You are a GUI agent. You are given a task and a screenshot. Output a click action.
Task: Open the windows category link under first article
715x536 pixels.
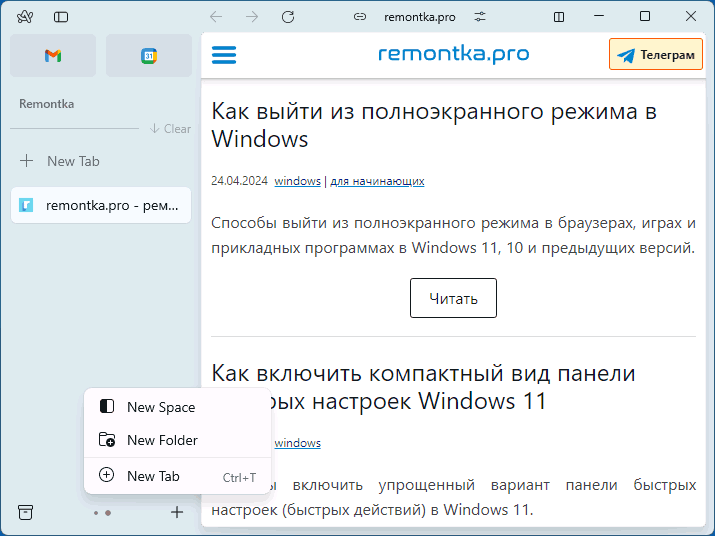pyautogui.click(x=297, y=181)
